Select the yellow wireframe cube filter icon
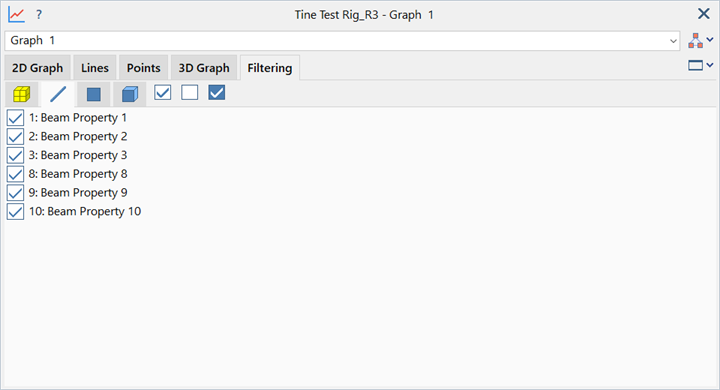This screenshot has height=390, width=720. point(22,94)
